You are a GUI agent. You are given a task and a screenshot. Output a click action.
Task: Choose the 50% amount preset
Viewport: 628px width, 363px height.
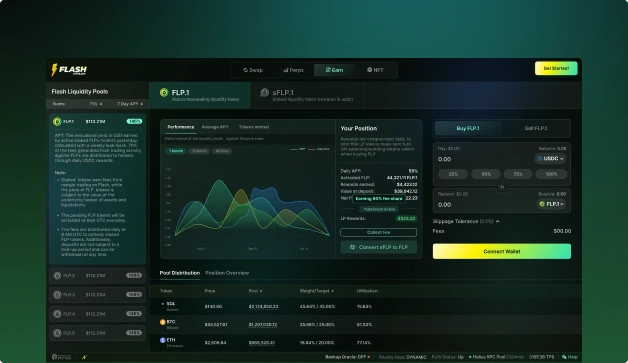pyautogui.click(x=486, y=174)
